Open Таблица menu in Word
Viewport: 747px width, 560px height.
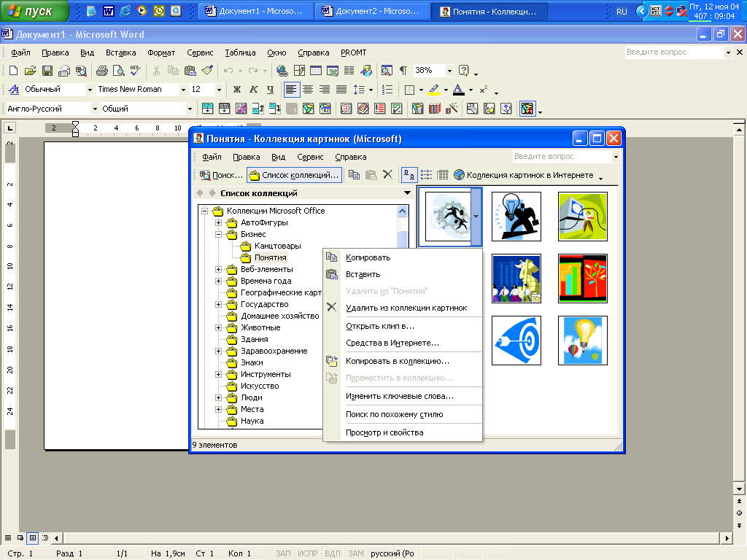click(x=240, y=52)
